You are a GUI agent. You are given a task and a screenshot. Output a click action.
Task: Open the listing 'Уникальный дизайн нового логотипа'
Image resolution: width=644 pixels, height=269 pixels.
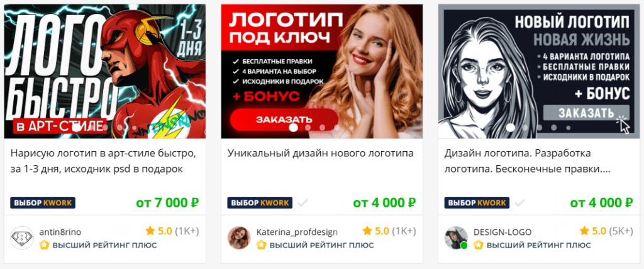[320, 154]
